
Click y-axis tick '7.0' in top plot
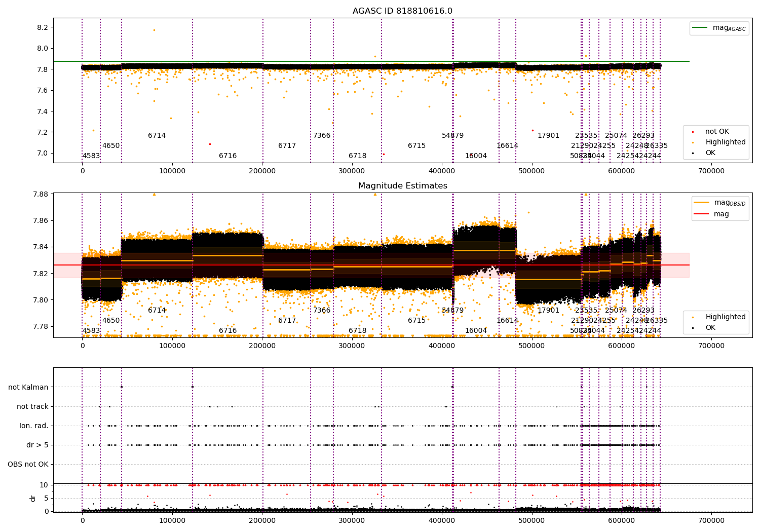click(x=42, y=154)
